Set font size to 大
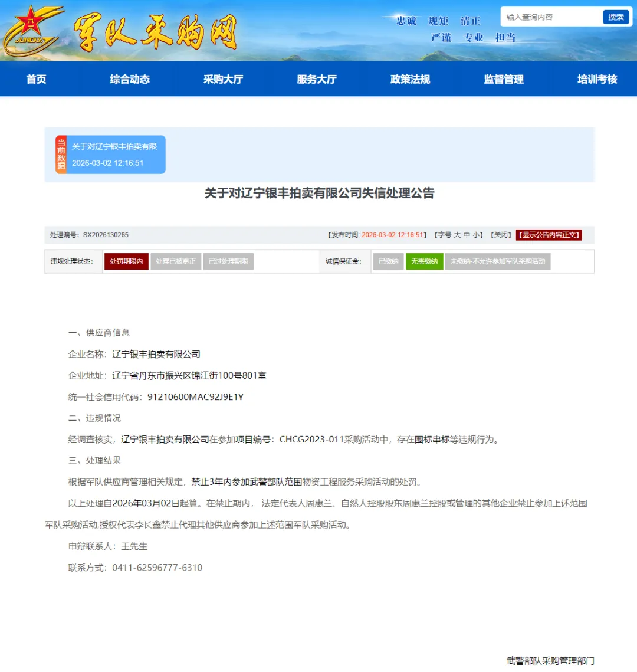Viewport: 637px width, 672px height. tap(457, 235)
